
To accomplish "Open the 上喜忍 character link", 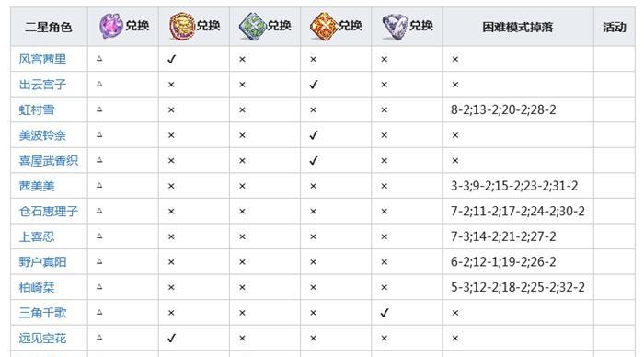I will tap(37, 236).
